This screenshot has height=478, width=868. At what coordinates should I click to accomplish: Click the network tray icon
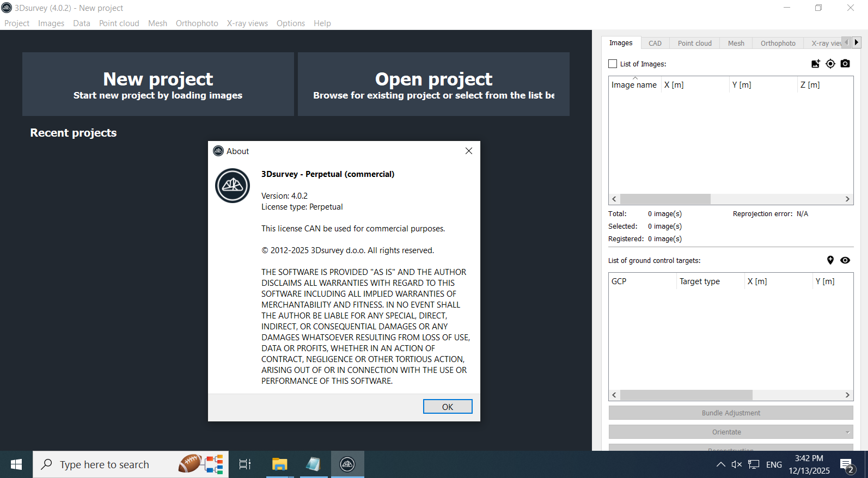pyautogui.click(x=754, y=464)
